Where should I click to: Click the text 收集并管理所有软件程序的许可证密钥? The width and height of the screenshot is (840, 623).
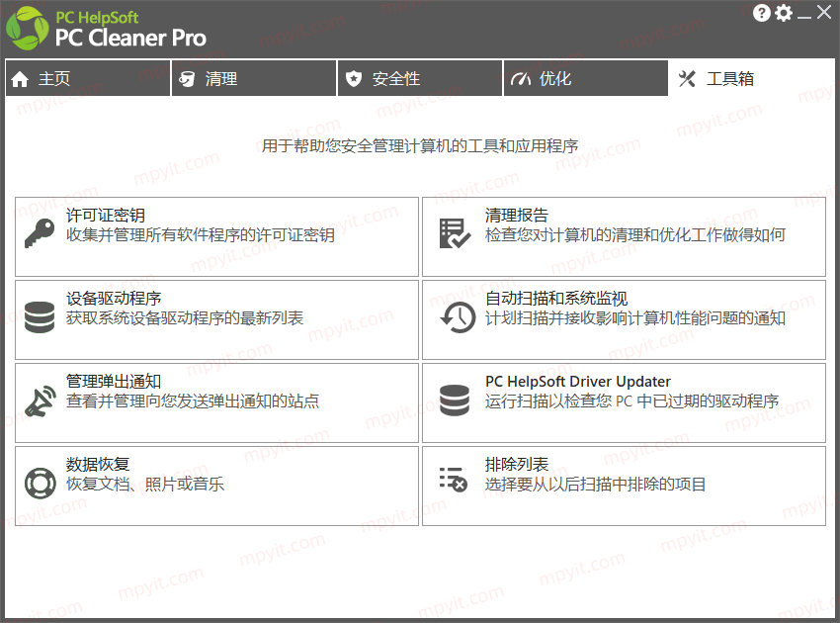tap(201, 234)
